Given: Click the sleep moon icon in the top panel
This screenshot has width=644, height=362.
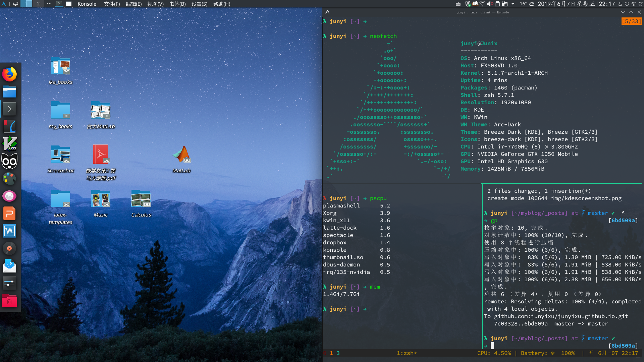Looking at the screenshot, I should point(633,4).
